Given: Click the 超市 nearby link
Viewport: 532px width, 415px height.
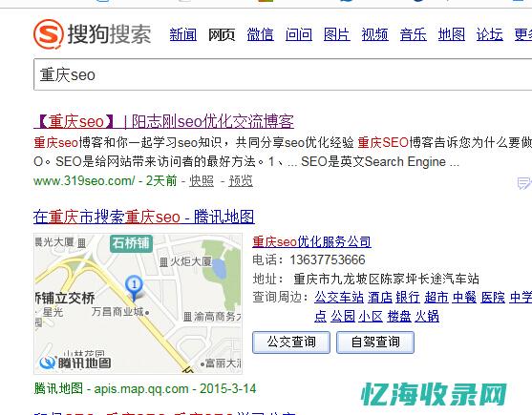Looking at the screenshot, I should (436, 298).
